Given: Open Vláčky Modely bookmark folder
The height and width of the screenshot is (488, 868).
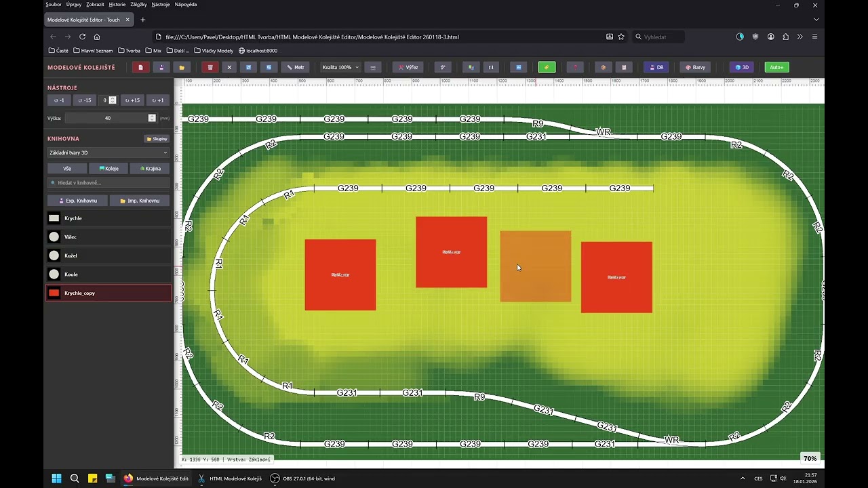Looking at the screenshot, I should point(214,50).
